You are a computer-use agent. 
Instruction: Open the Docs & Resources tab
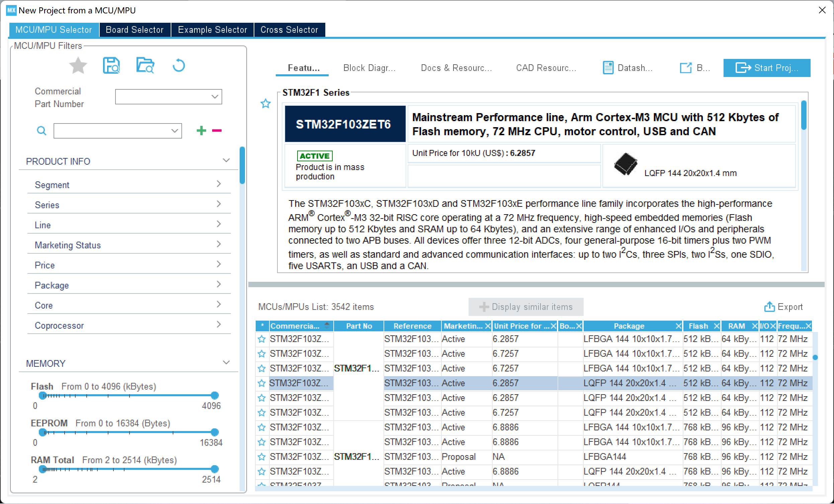(x=456, y=68)
